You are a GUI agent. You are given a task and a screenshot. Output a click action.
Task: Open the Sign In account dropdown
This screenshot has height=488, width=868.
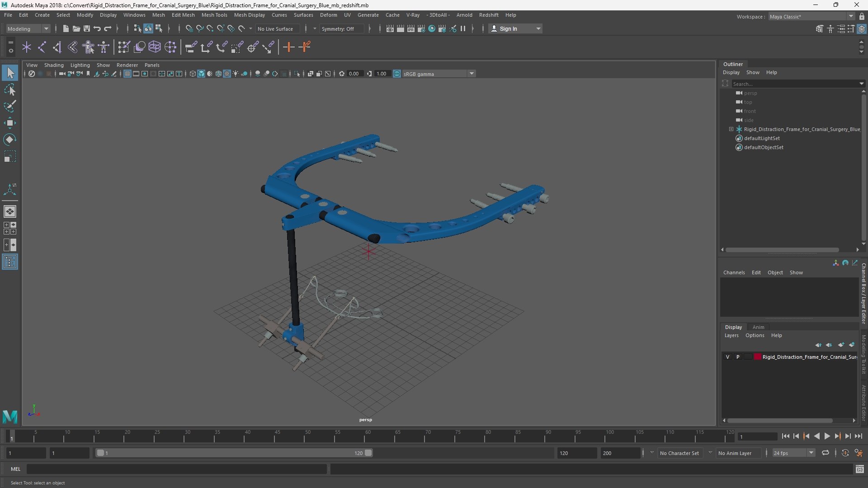pyautogui.click(x=515, y=29)
